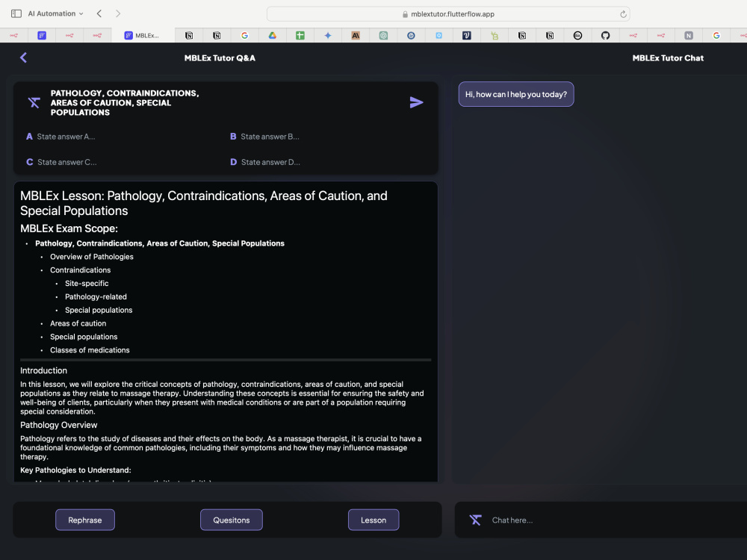
Task: Open the dark blue V icon tab
Action: (x=466, y=35)
